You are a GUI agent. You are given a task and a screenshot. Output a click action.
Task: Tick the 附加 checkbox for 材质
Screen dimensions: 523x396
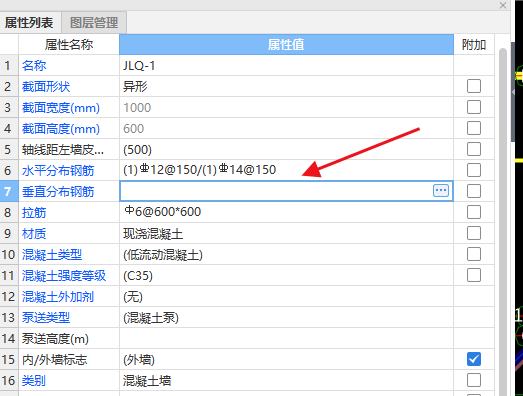tap(474, 233)
